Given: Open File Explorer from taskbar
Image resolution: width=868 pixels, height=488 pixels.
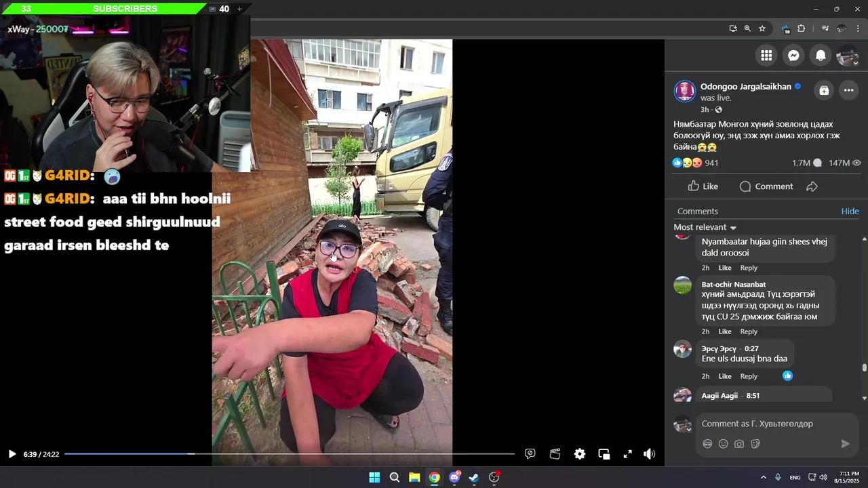Looking at the screenshot, I should pyautogui.click(x=414, y=477).
